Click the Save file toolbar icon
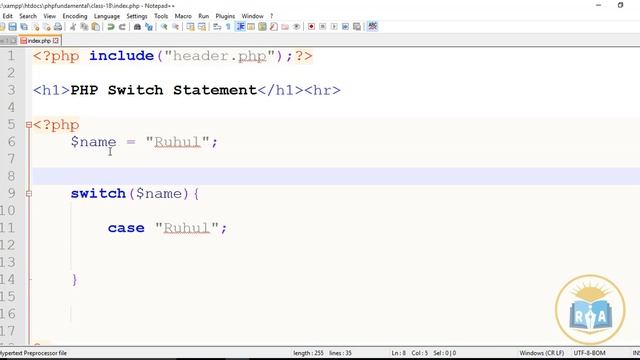 tap(13, 27)
